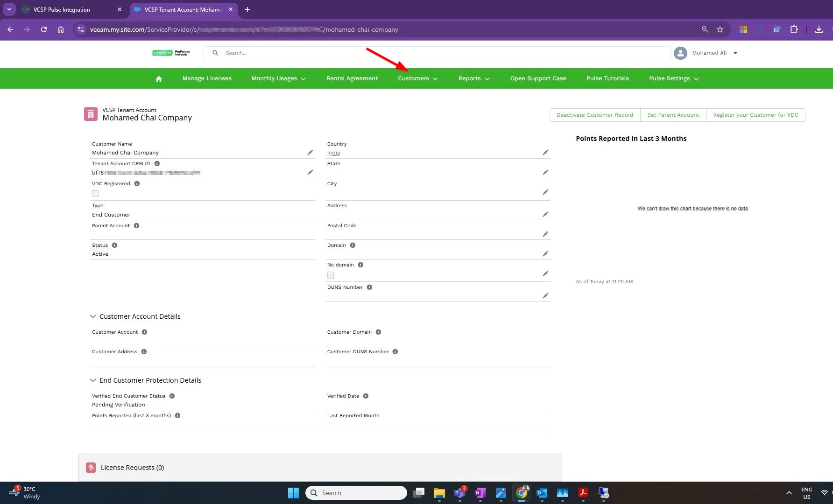Edit the Postal Code field pencil
833x504 pixels.
coord(545,234)
